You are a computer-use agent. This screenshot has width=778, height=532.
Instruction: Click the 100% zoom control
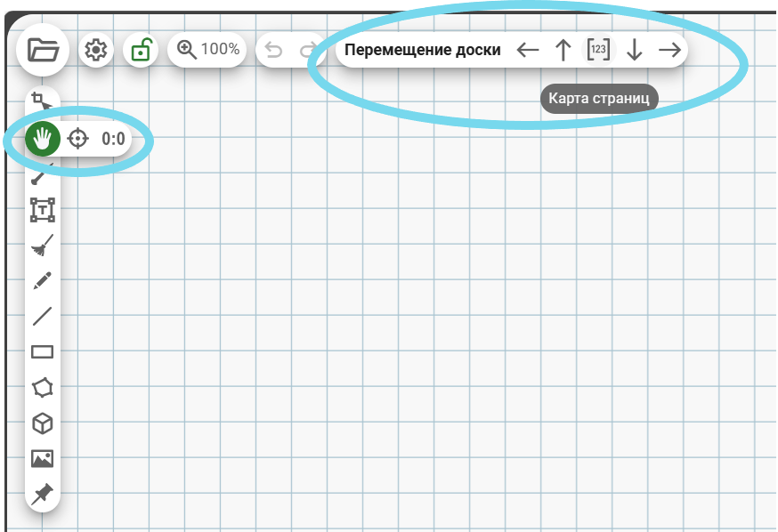[208, 50]
